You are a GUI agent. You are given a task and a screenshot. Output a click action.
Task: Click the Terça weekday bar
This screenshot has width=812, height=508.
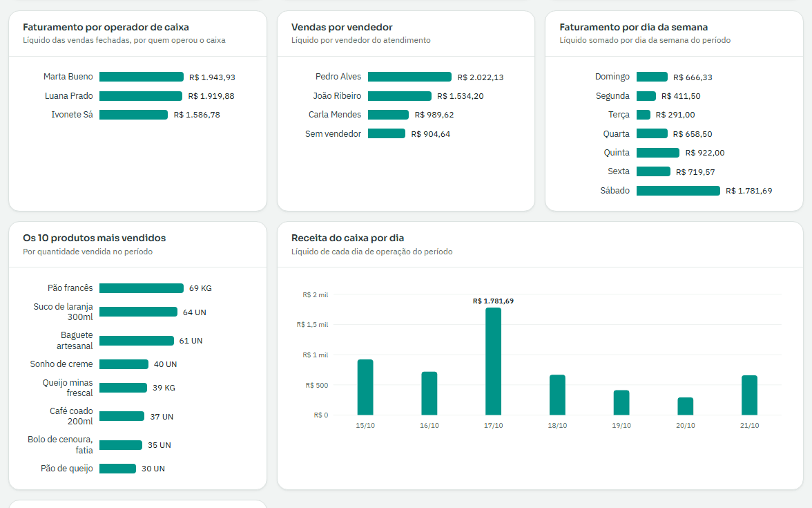(x=644, y=115)
